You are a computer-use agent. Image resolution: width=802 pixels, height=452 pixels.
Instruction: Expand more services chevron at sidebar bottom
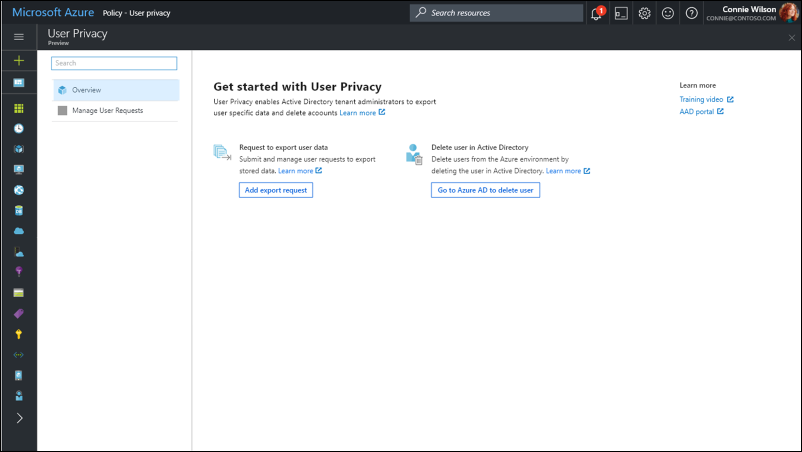tap(18, 418)
